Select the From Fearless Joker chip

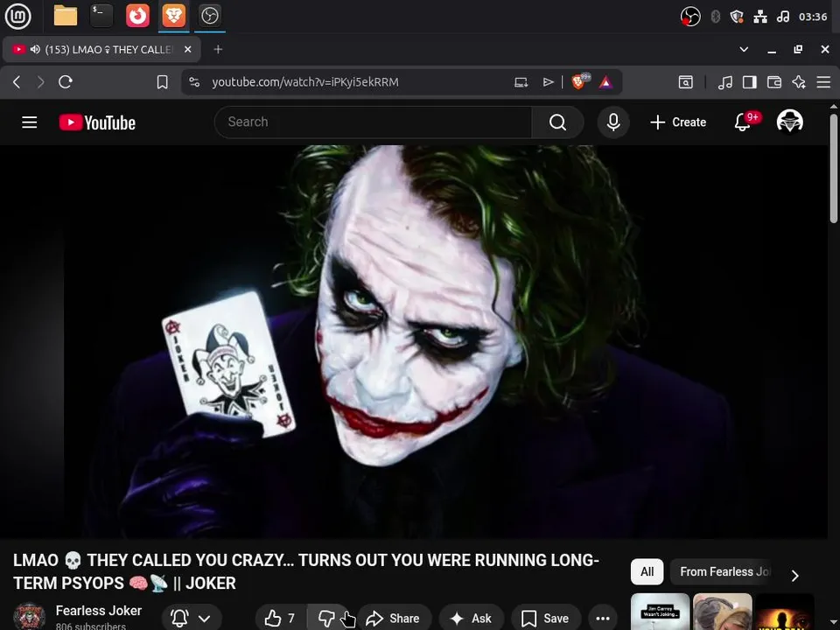pos(724,571)
